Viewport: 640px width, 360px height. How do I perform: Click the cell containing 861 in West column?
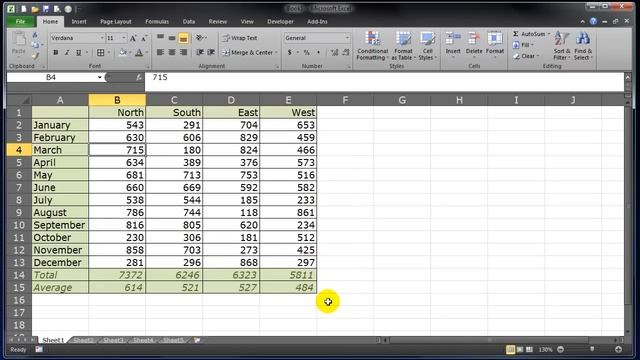click(288, 213)
